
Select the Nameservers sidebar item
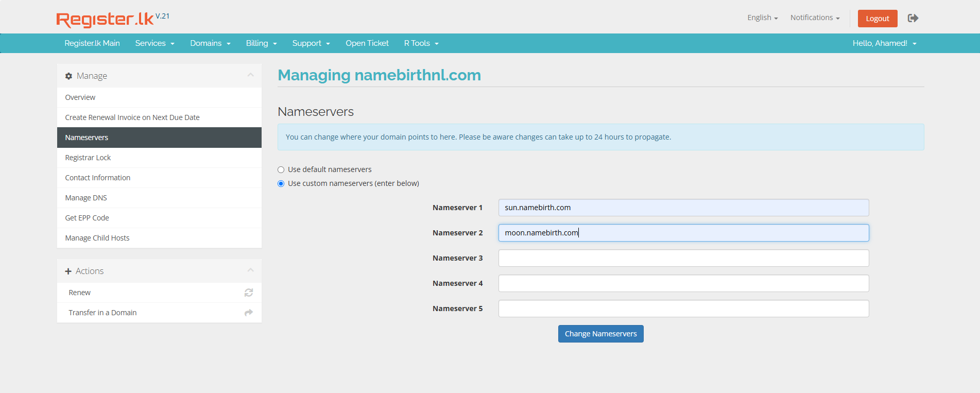coord(159,138)
